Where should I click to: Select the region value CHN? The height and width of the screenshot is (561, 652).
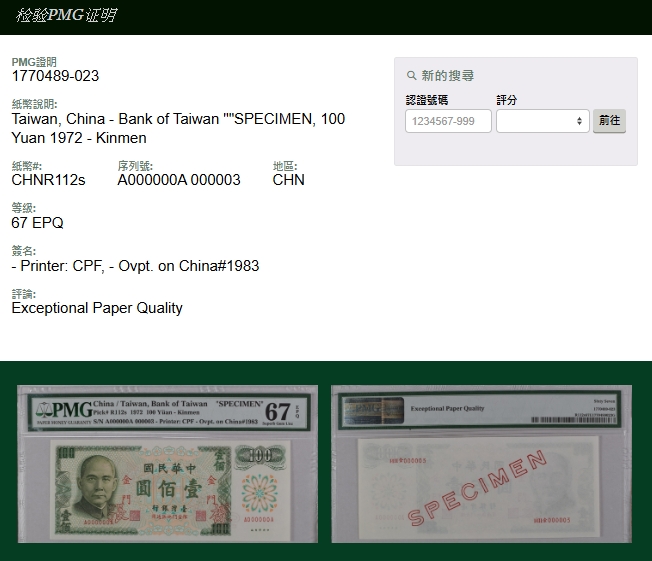pyautogui.click(x=289, y=180)
